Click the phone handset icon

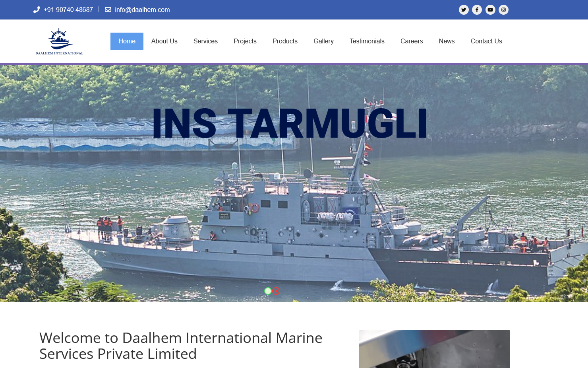click(x=37, y=10)
